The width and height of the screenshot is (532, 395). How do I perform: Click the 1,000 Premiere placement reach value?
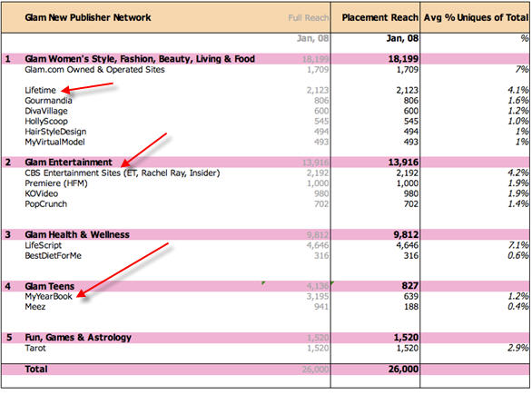coord(407,183)
